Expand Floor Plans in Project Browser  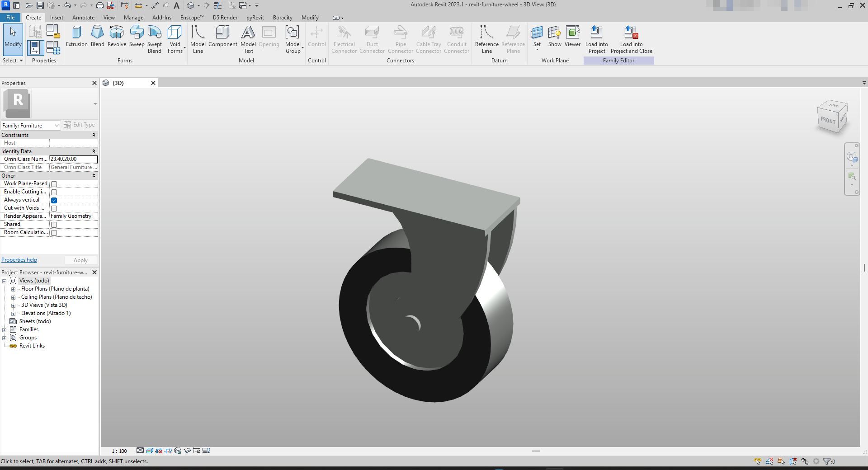click(14, 289)
